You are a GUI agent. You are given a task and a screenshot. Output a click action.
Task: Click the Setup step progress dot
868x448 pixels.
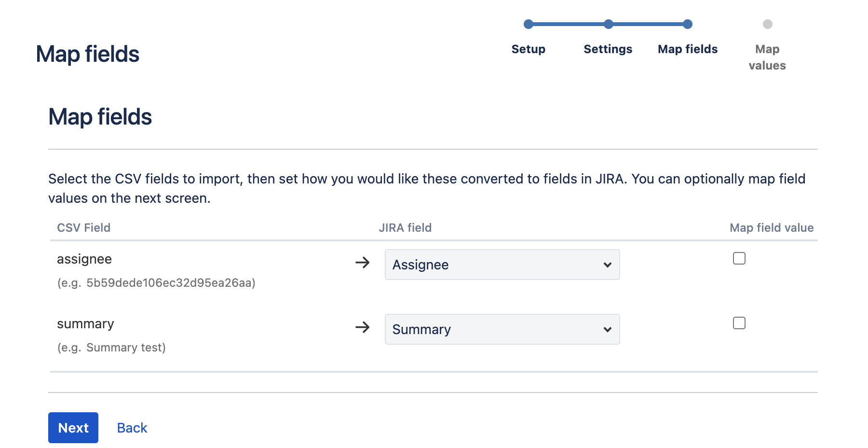529,24
